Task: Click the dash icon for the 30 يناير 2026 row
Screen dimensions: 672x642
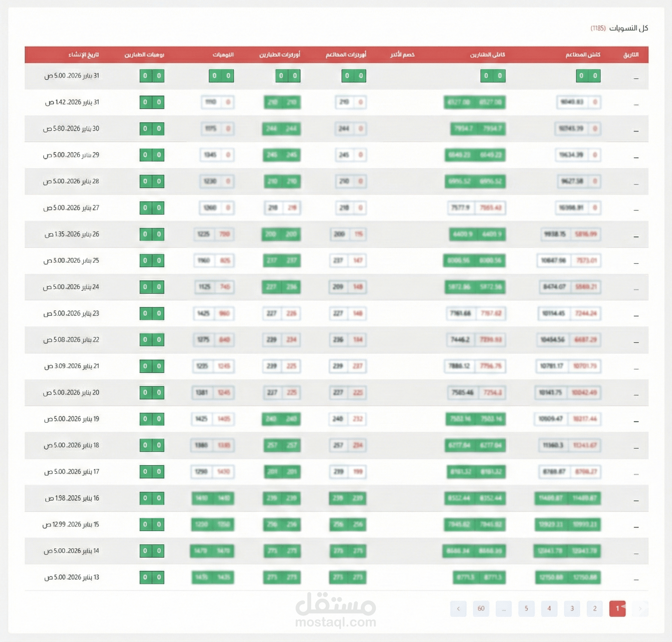Action: pyautogui.click(x=636, y=131)
